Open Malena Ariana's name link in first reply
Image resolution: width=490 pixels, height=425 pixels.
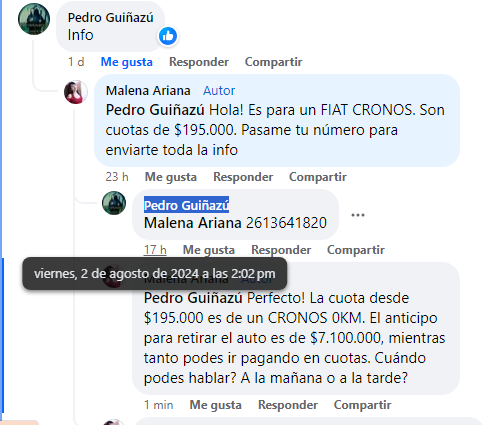[x=148, y=91]
